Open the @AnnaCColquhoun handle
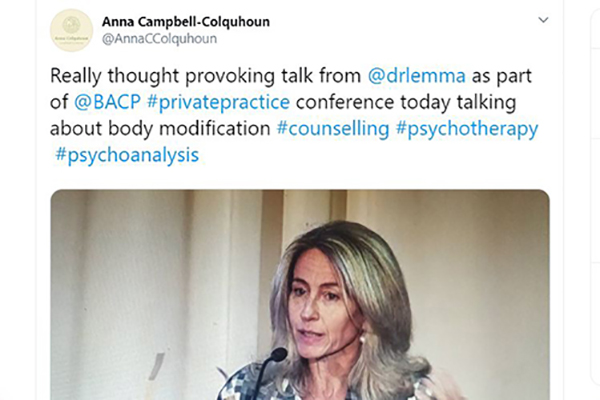 pyautogui.click(x=159, y=39)
